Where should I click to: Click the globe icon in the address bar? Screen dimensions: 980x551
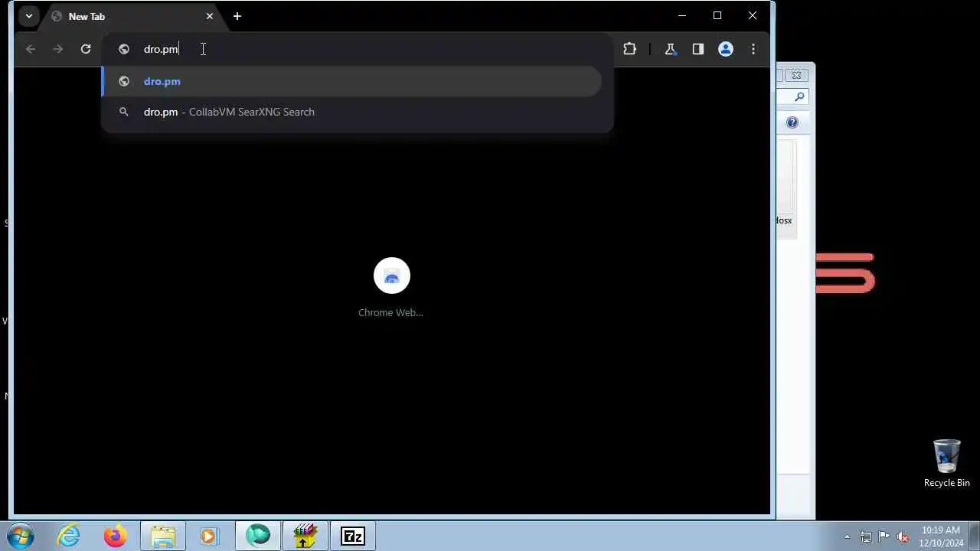pos(124,49)
